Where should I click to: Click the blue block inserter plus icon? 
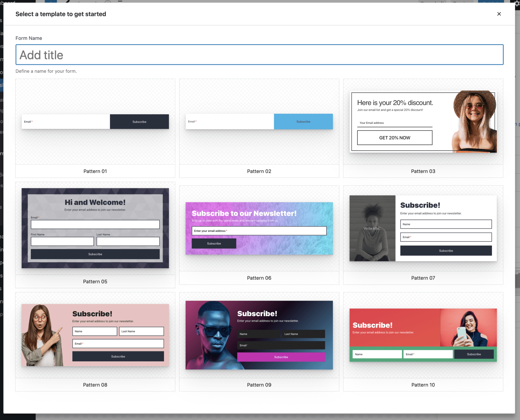(51, 2)
